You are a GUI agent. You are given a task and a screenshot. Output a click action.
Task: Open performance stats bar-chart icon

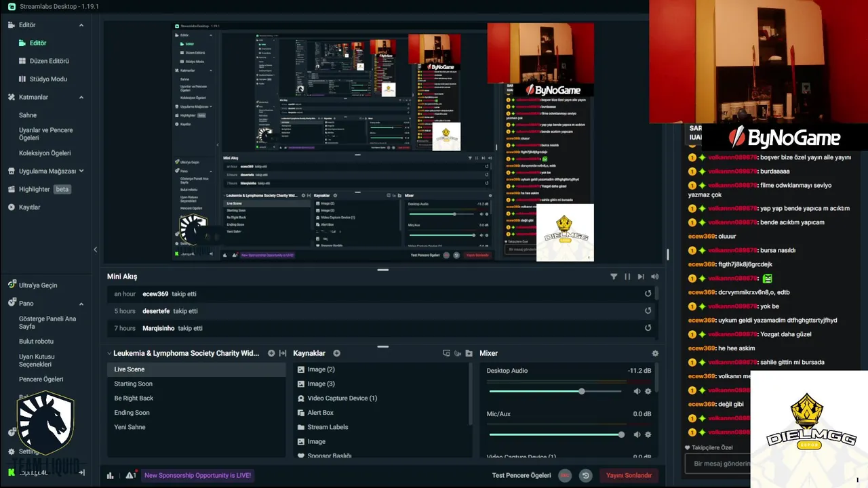[x=111, y=475]
